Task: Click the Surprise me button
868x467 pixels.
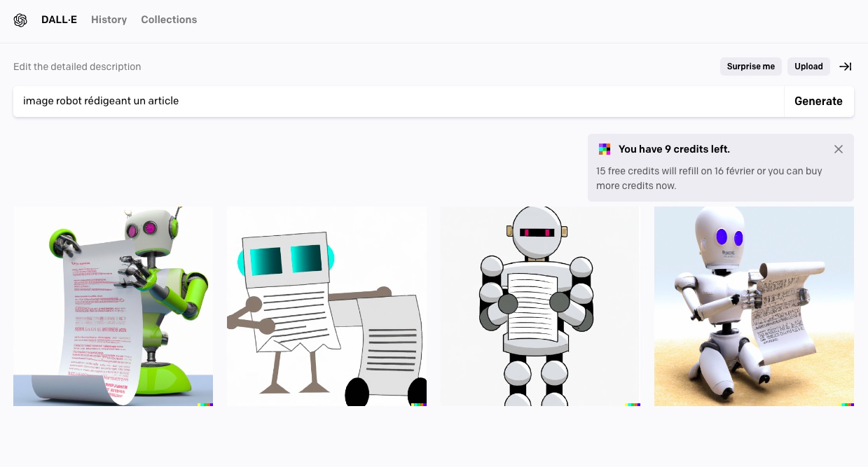Action: coord(751,67)
